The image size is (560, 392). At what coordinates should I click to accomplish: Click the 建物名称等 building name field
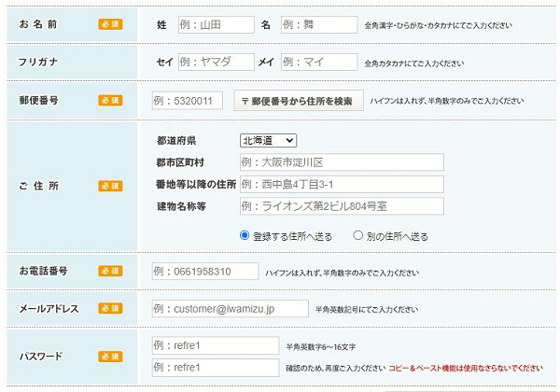[341, 205]
